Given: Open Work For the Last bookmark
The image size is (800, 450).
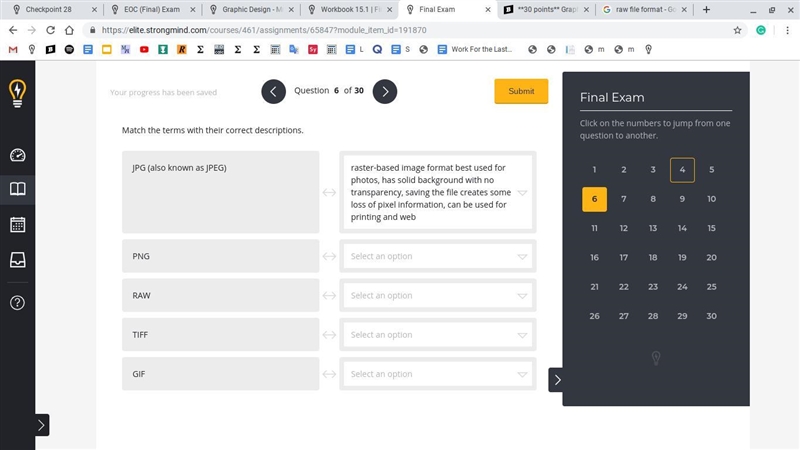Looking at the screenshot, I should click(474, 49).
